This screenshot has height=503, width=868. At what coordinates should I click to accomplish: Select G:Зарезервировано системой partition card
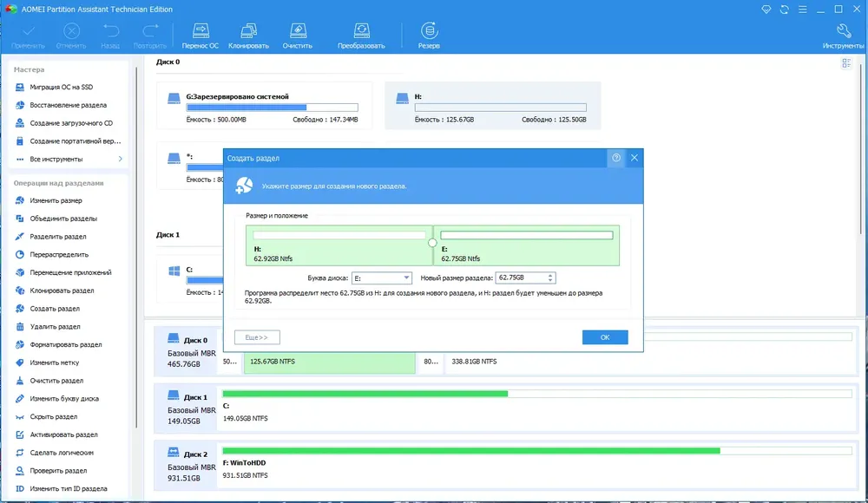pos(264,106)
